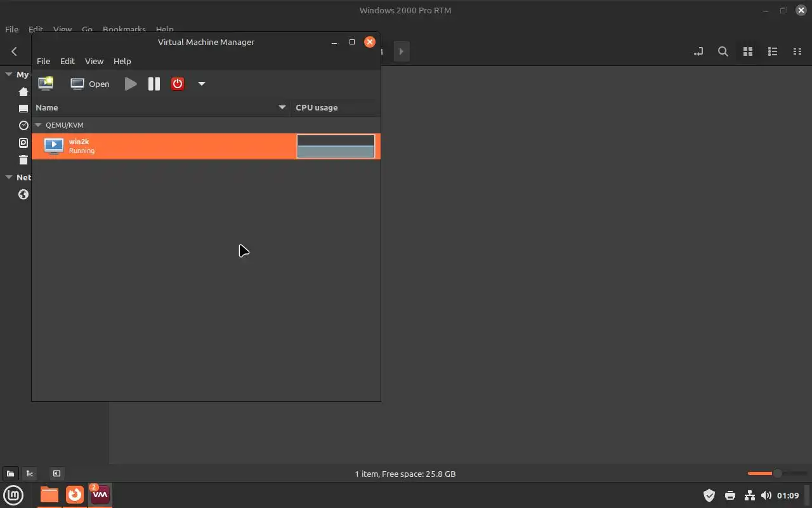The height and width of the screenshot is (508, 812).
Task: Open Desktop from file manager sidebar
Action: click(23, 109)
